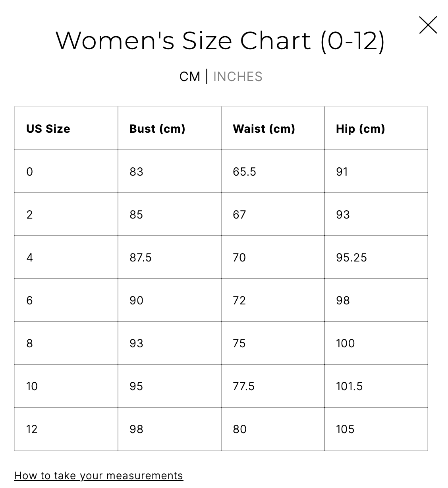Click the Bust (cm) column header
Image resolution: width=448 pixels, height=488 pixels.
[157, 129]
